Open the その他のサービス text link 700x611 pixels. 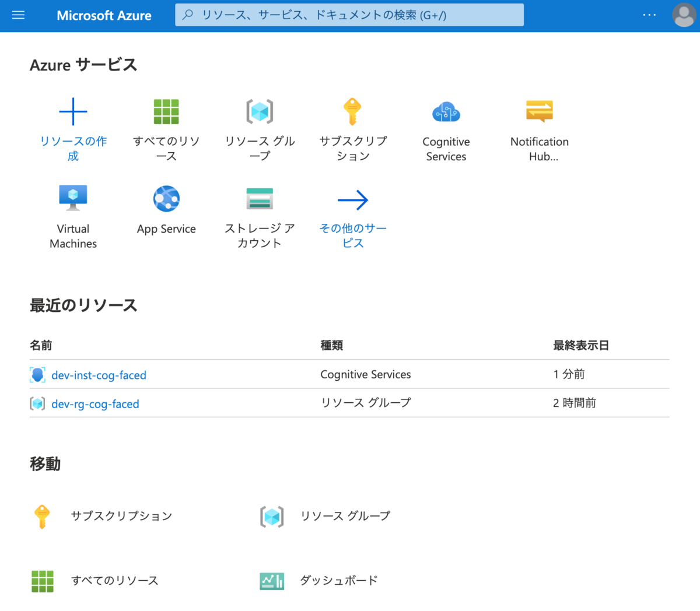[353, 236]
